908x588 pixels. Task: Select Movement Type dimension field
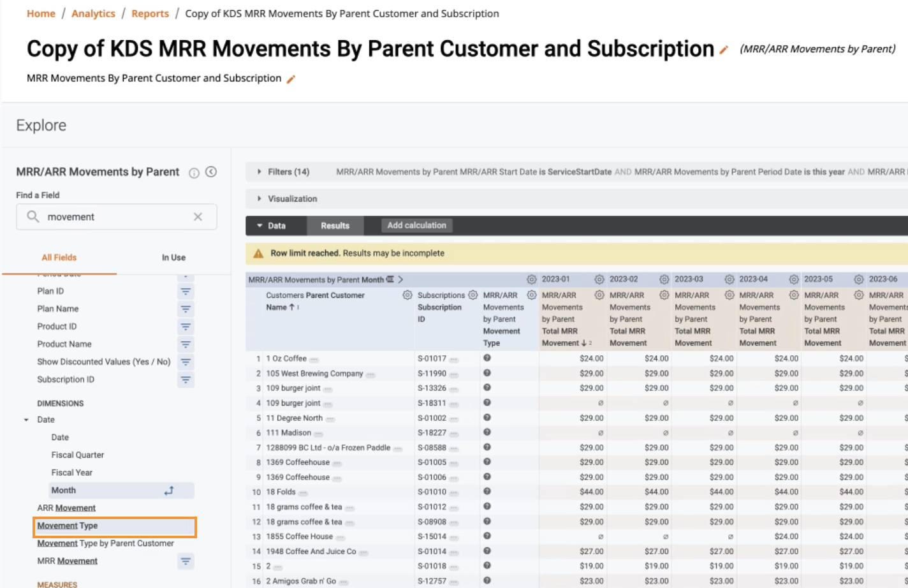(x=115, y=526)
